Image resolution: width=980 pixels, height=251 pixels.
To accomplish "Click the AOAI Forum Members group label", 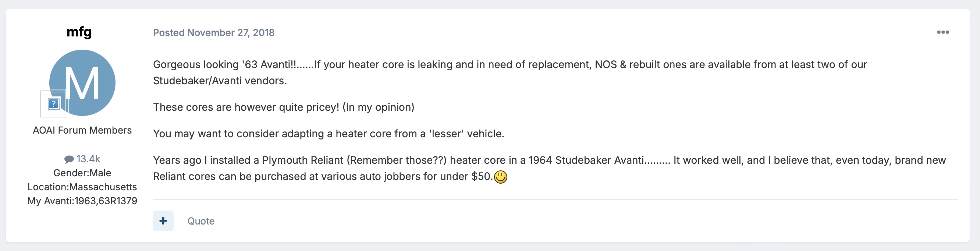I will point(82,130).
